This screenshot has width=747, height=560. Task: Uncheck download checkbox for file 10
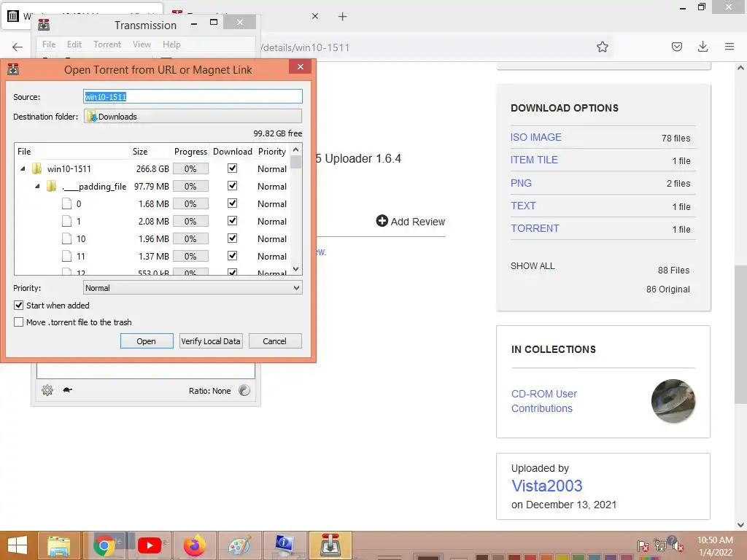[232, 238]
